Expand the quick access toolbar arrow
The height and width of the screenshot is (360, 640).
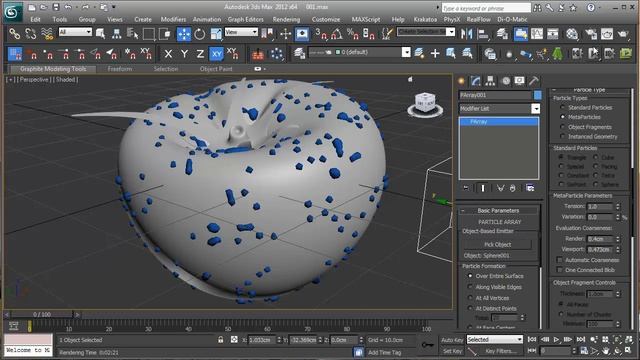coord(114,7)
